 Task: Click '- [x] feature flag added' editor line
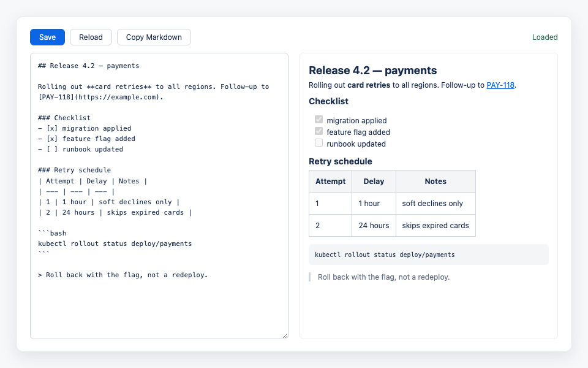coord(86,139)
